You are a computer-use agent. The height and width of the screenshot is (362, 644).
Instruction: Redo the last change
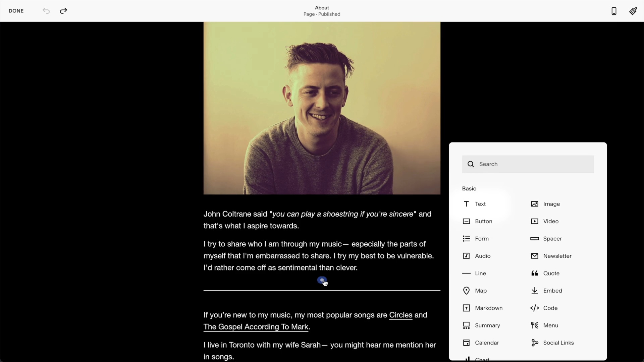coord(63,11)
